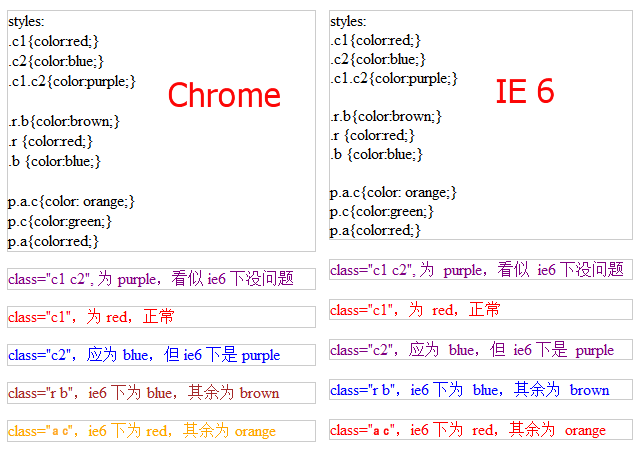Image resolution: width=640 pixels, height=450 pixels.
Task: Click the red IE 6 heading
Action: pyautogui.click(x=525, y=91)
